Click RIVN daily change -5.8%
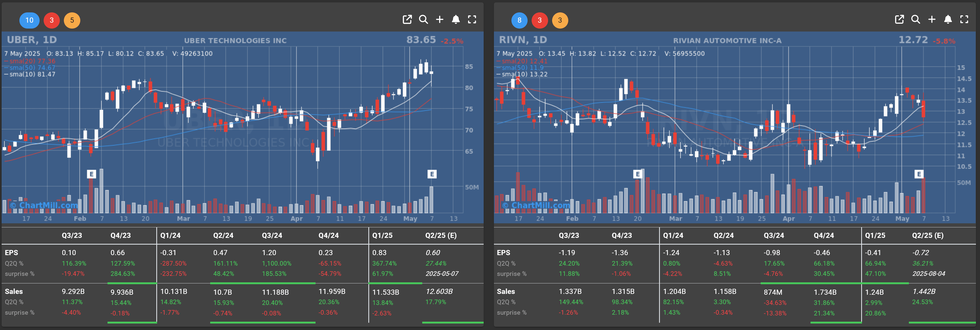Screen dimensions: 980x330 (x=944, y=41)
